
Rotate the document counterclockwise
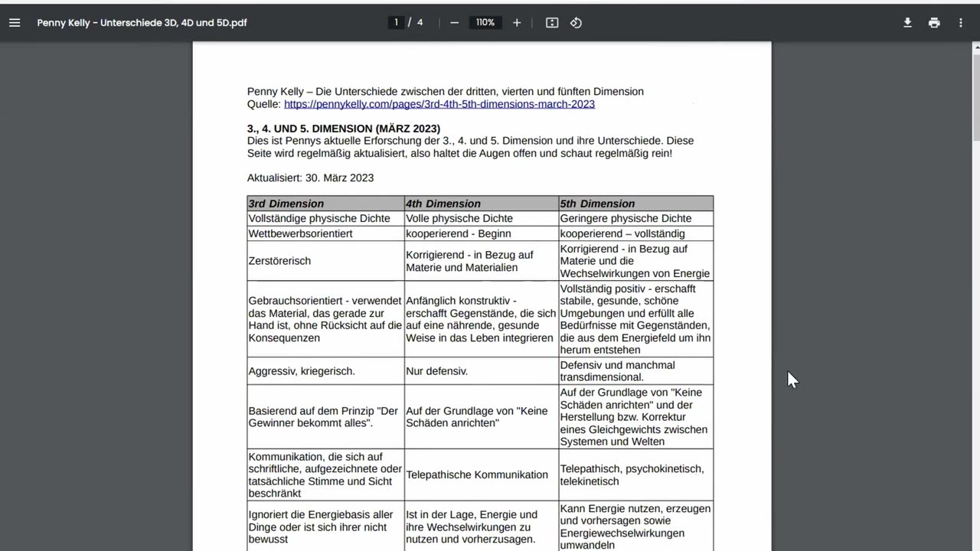click(x=576, y=23)
